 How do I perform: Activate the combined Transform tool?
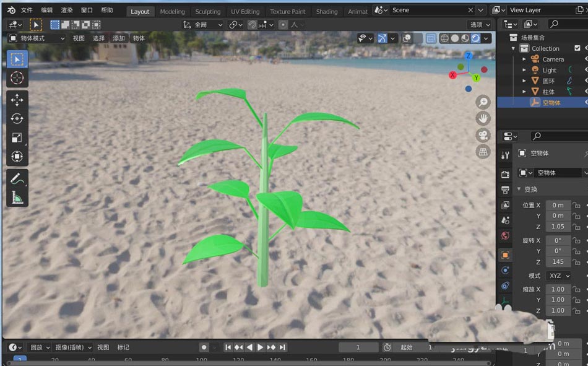pos(17,156)
